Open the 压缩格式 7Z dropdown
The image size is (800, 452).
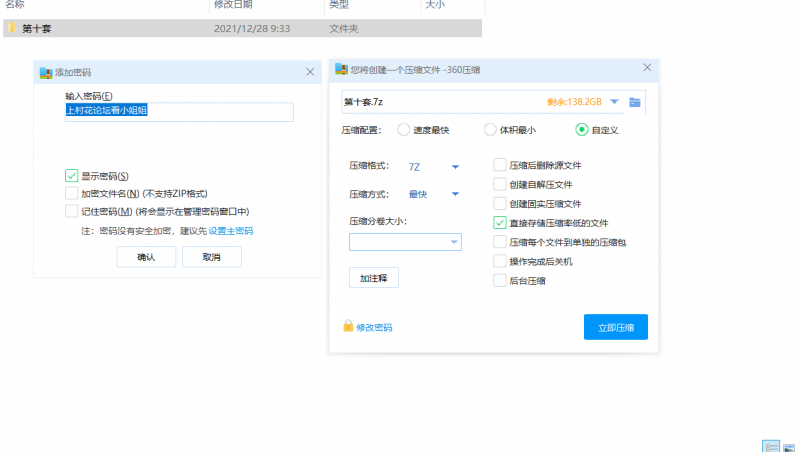click(x=455, y=166)
